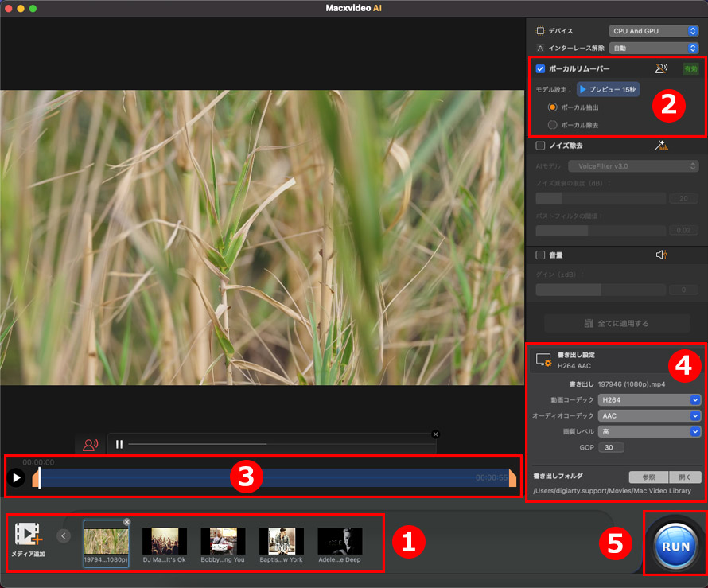Screen dimensions: 708x588
Task: Click the red vocal icon below preview
Action: (91, 445)
